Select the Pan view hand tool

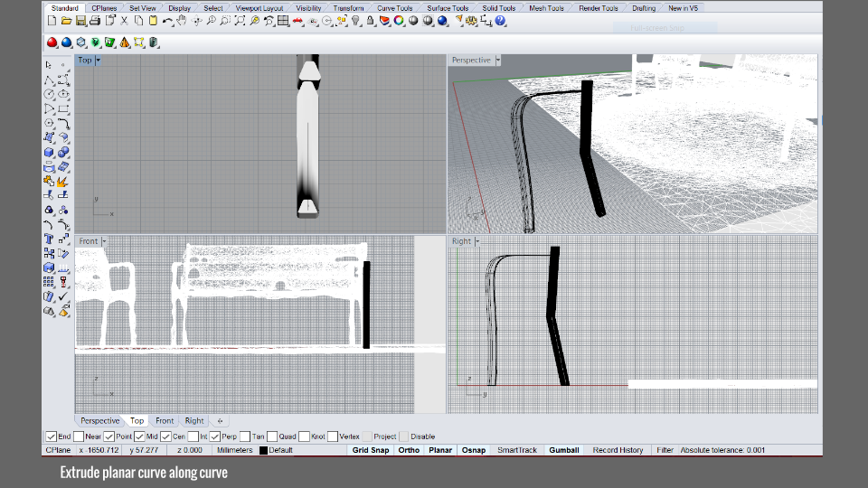pos(182,21)
